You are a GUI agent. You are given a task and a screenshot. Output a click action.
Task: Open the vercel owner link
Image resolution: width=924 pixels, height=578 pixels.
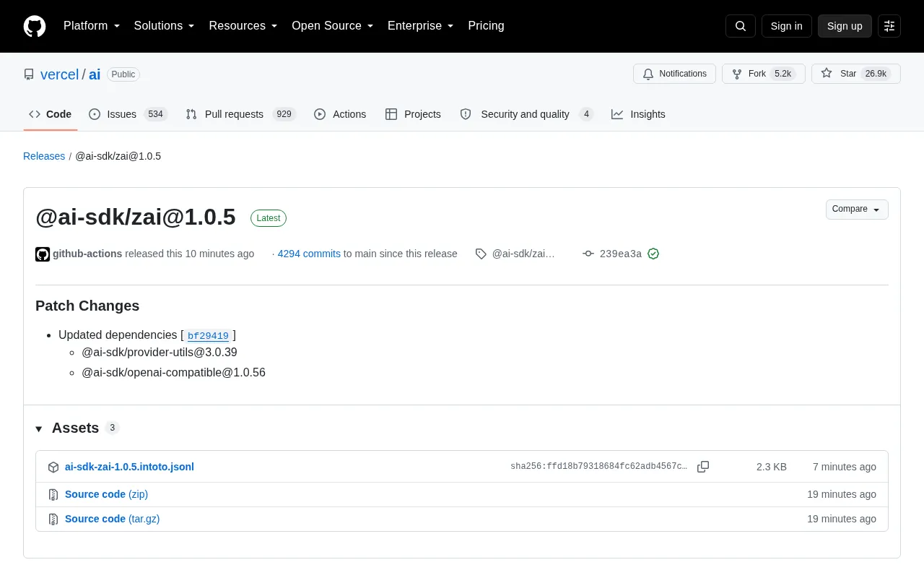[59, 74]
